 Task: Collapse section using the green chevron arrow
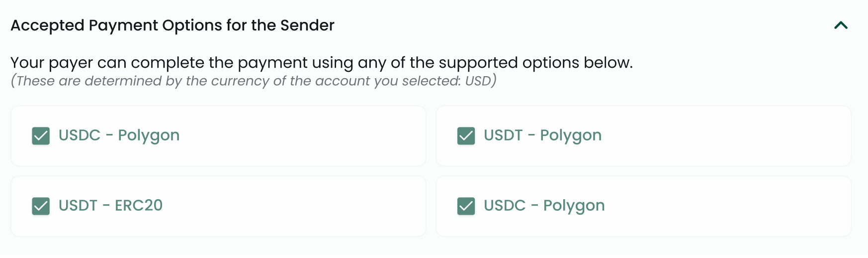841,25
